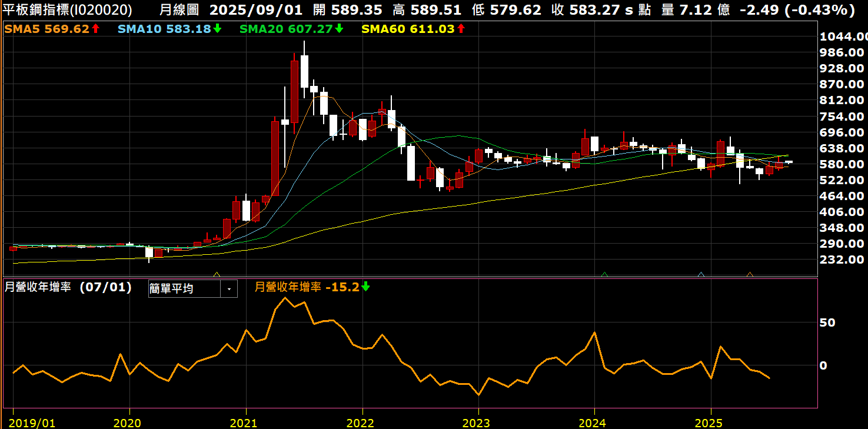Click the red up arrow beside SMA60
Image resolution: width=868 pixels, height=429 pixels.
(x=461, y=28)
